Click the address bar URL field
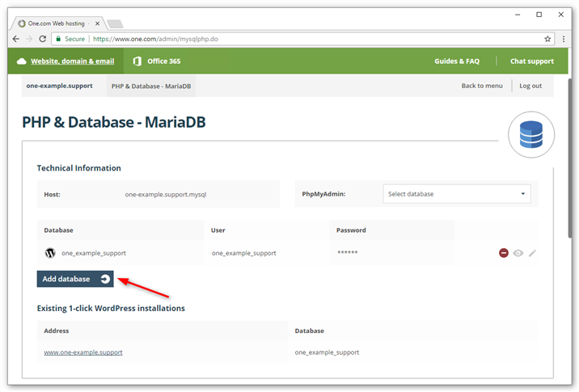 [302, 39]
